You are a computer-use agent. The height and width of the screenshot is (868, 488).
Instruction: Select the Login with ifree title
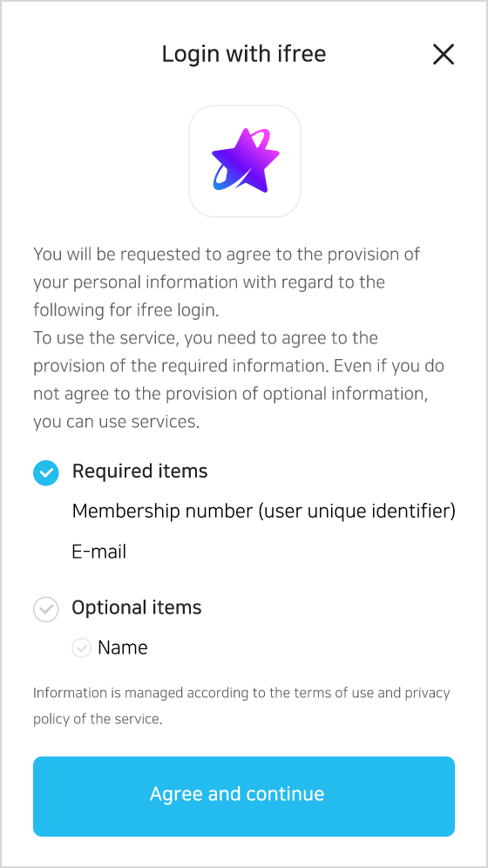click(244, 54)
